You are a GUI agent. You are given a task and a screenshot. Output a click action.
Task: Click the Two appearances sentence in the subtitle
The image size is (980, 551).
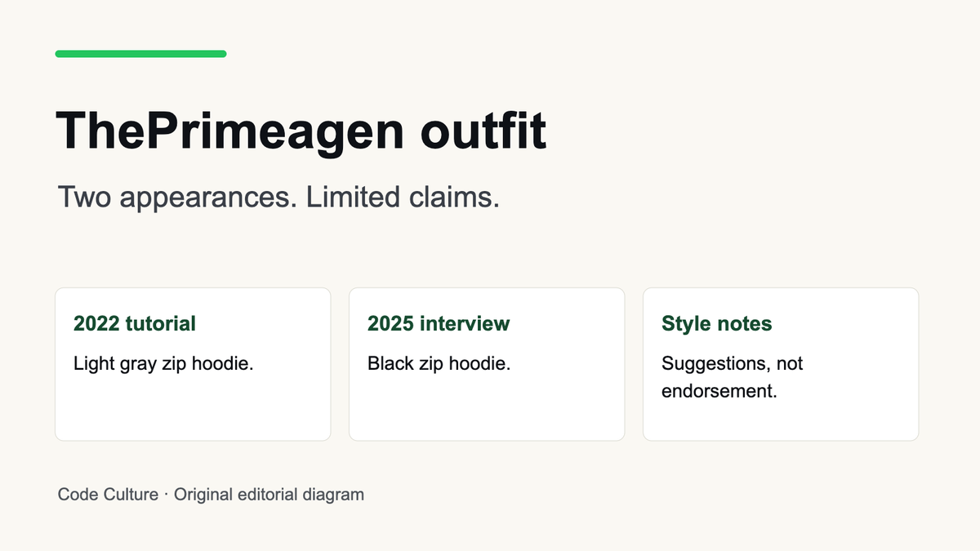(x=178, y=197)
